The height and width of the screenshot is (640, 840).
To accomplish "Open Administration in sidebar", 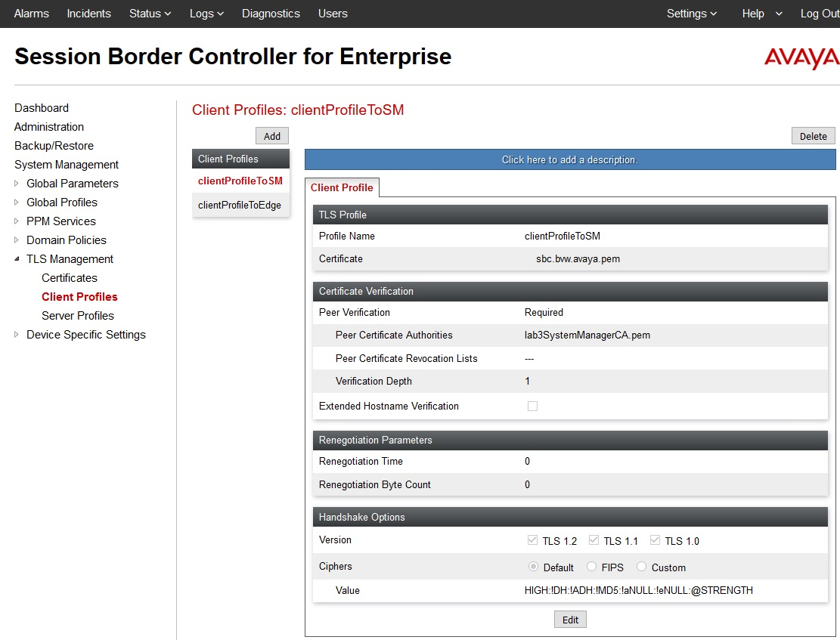I will tap(48, 127).
